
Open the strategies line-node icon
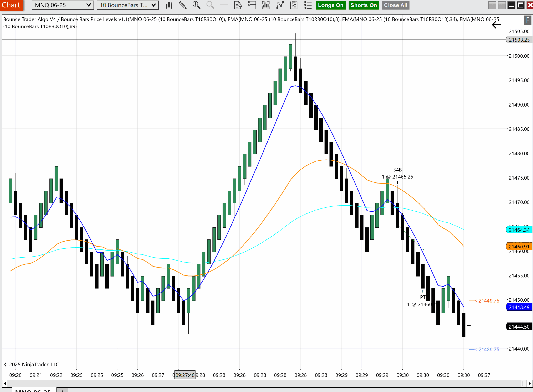pos(280,5)
